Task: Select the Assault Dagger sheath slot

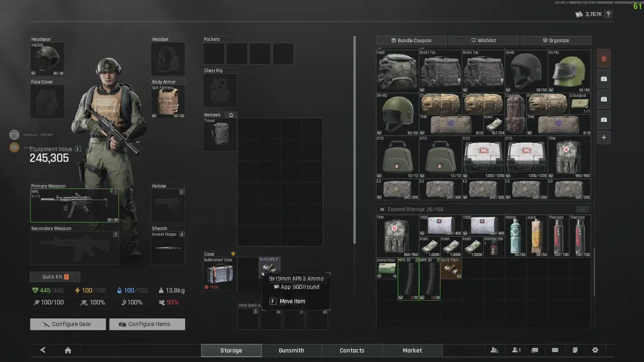Action: coord(168,248)
